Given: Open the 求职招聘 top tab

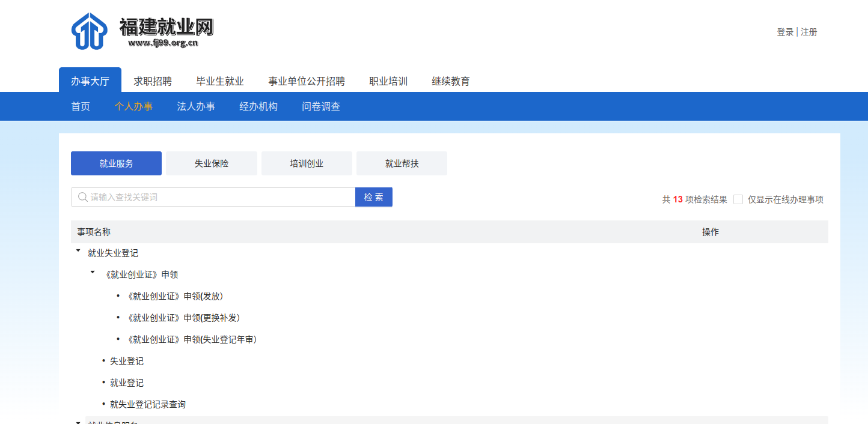Looking at the screenshot, I should coord(153,81).
